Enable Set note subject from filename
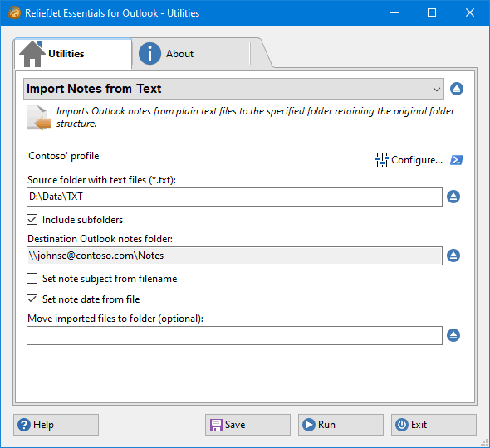490x448 pixels. pos(32,278)
